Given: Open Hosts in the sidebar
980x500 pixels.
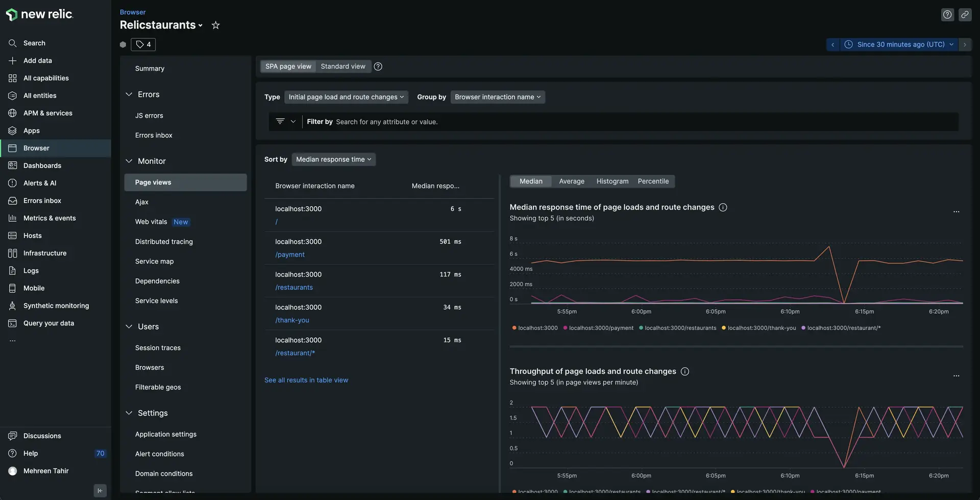Looking at the screenshot, I should pyautogui.click(x=33, y=236).
